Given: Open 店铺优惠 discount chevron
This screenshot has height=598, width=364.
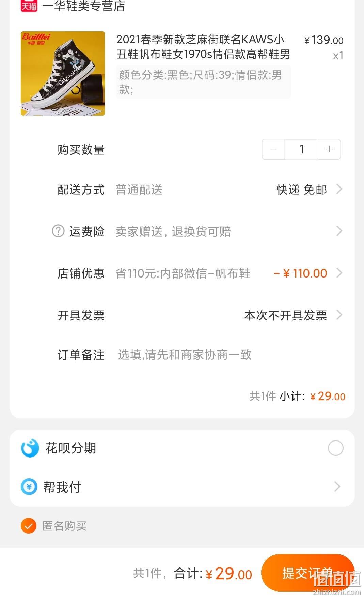Looking at the screenshot, I should click(x=339, y=273).
